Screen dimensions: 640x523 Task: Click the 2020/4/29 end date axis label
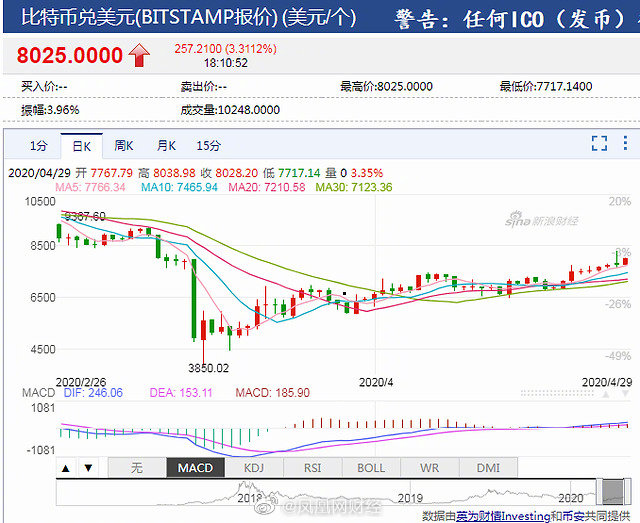(607, 383)
